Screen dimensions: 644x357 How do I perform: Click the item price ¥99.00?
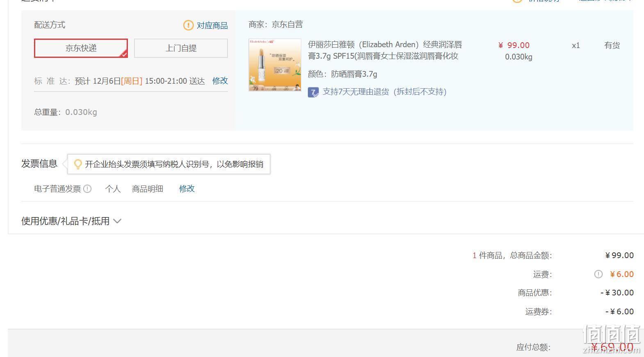tap(514, 46)
